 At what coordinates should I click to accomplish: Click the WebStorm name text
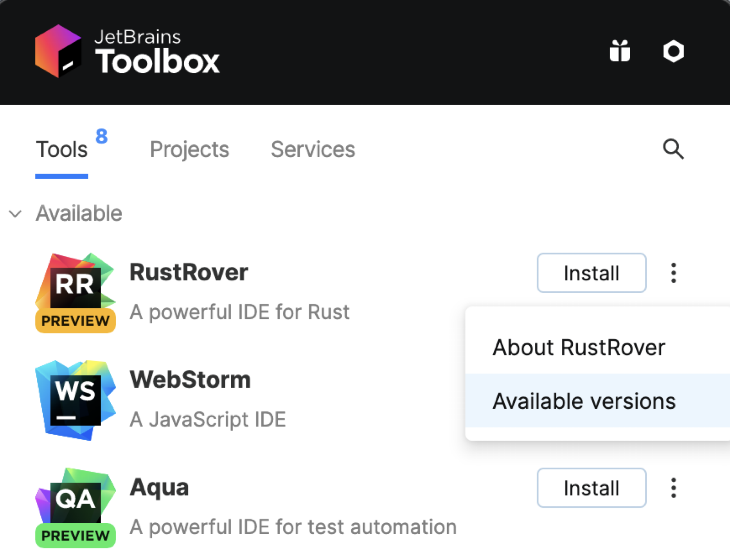pos(190,380)
